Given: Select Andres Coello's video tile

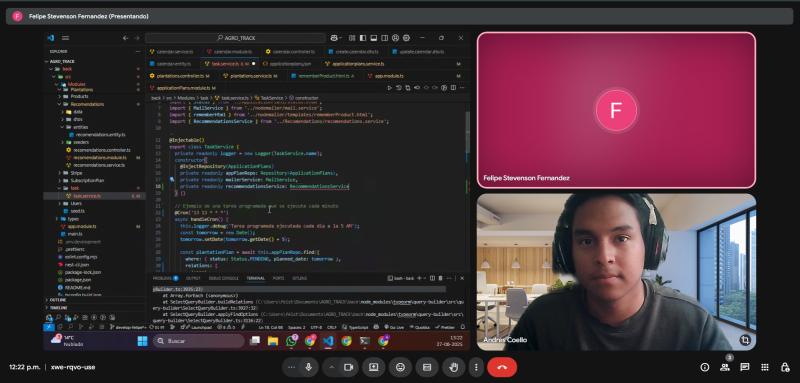Looking at the screenshot, I should 616,272.
